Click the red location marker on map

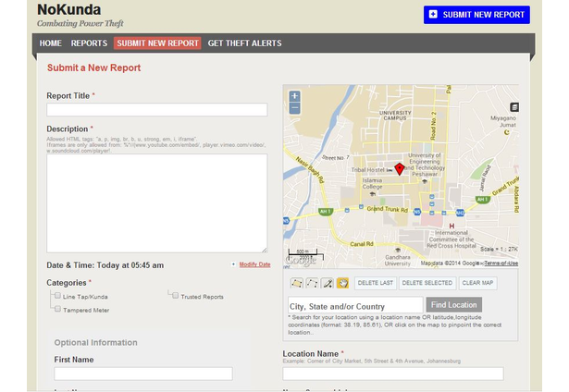coord(400,168)
